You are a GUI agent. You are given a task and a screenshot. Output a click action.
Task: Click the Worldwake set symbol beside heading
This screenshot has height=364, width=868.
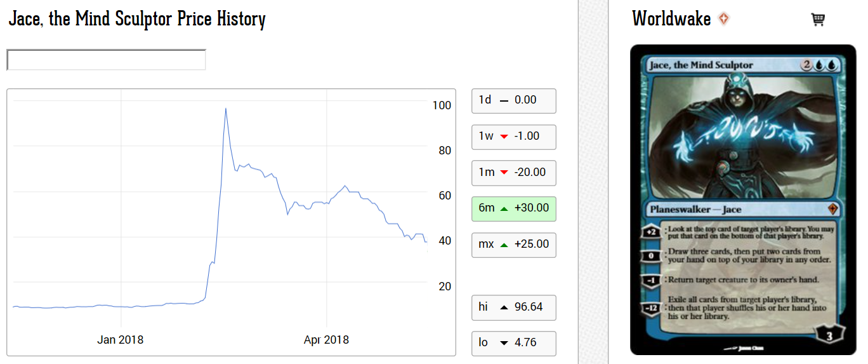pyautogui.click(x=724, y=19)
